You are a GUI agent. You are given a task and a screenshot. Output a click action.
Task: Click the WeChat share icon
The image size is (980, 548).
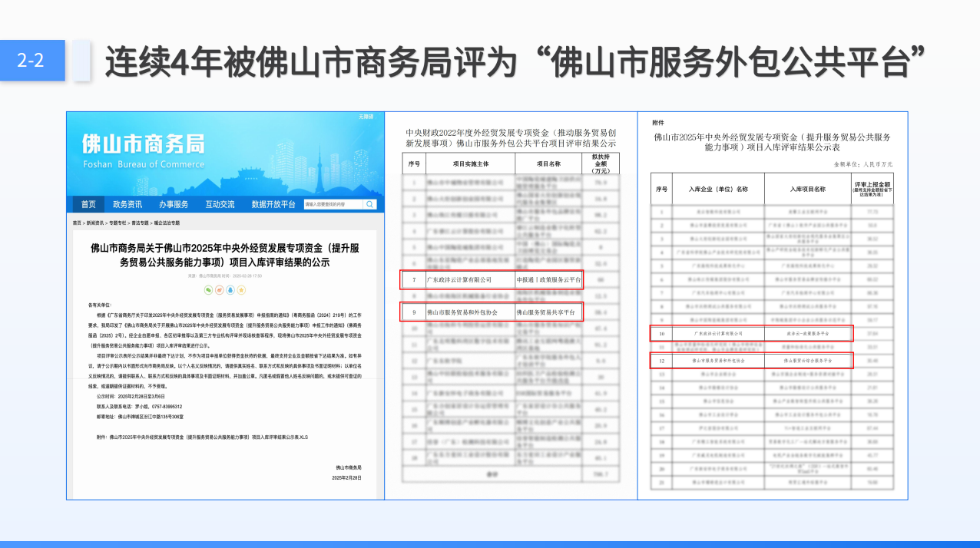click(x=208, y=290)
